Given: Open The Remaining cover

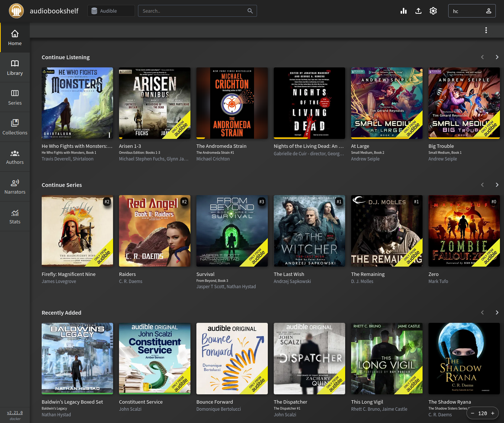Looking at the screenshot, I should point(387,231).
